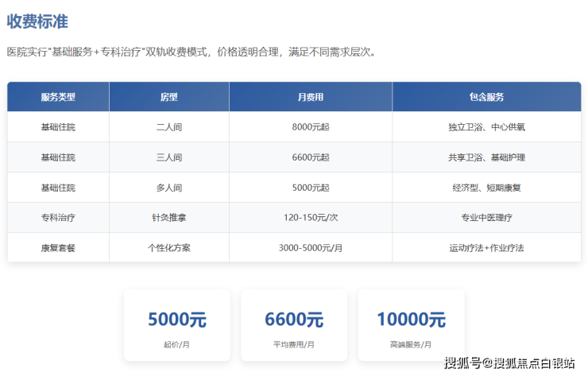
Task: Select the 包含服务 column header
Action: pyautogui.click(x=486, y=97)
